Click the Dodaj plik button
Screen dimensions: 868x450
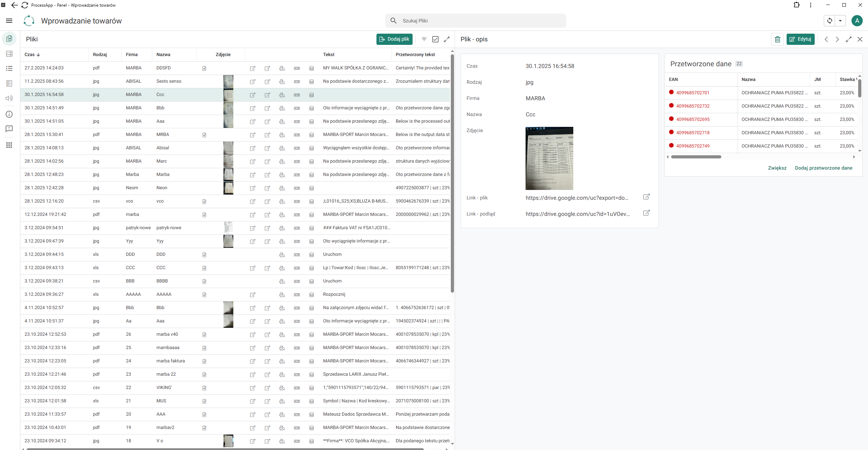click(x=394, y=39)
